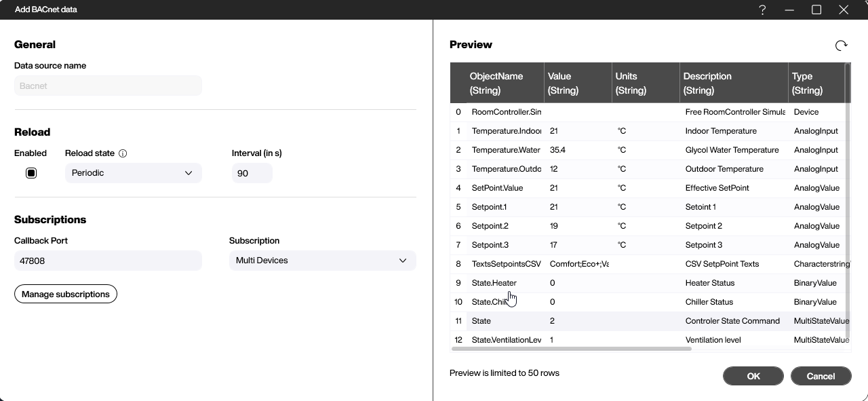Screen dimensions: 868x401
Task: Close the dialog with the X icon
Action: click(844, 9)
